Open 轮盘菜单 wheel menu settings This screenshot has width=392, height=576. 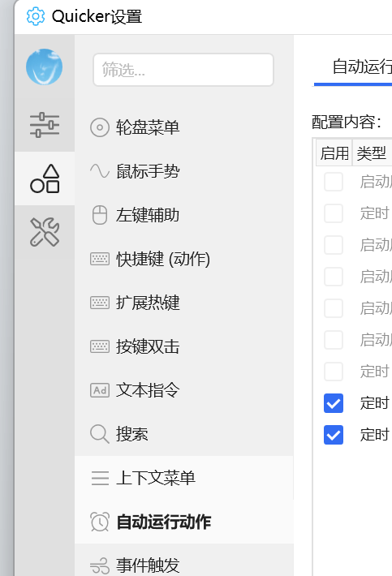click(x=184, y=127)
